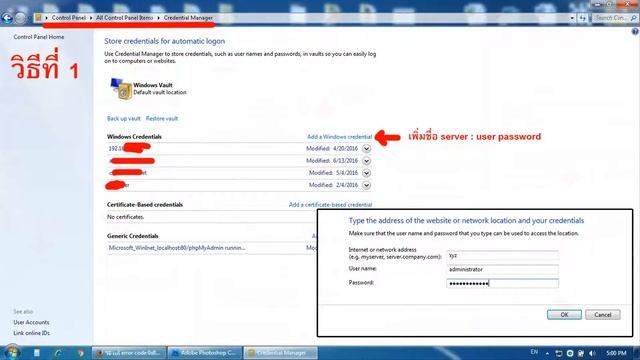This screenshot has height=360, width=640.
Task: Show hidden system tray icons arrow
Action: [547, 353]
